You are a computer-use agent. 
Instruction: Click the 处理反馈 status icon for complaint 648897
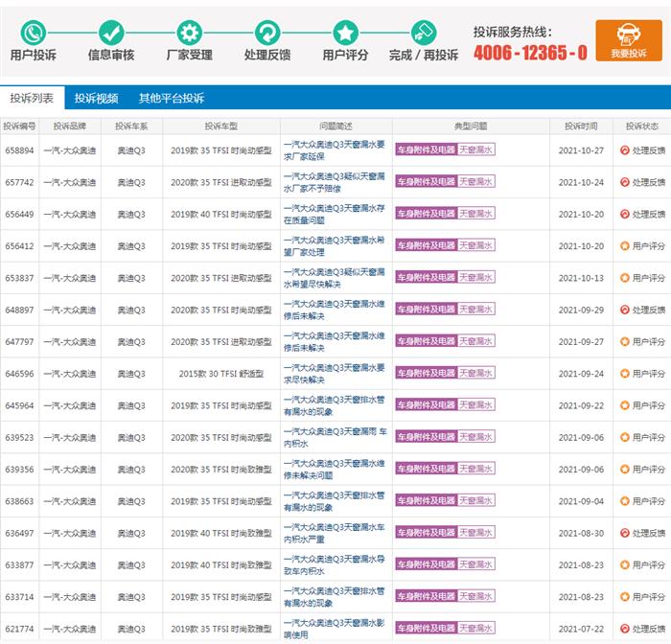[x=624, y=310]
